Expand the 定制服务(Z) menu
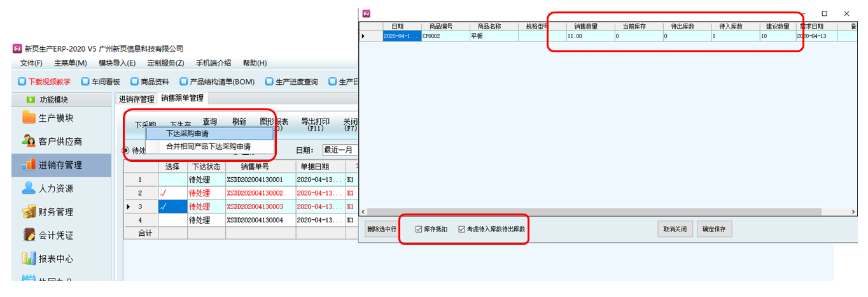The image size is (868, 297). [x=165, y=63]
